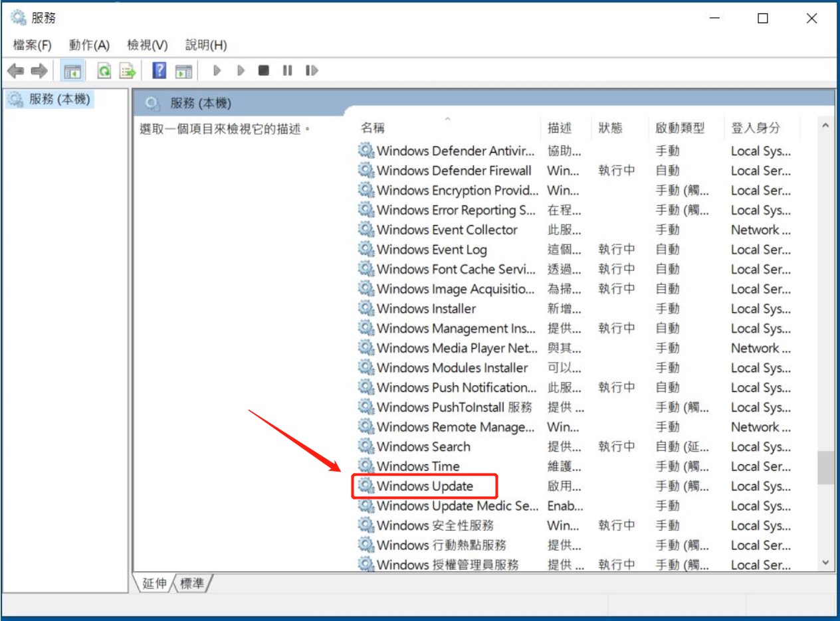840x621 pixels.
Task: Click the 自動 (延... startup type of Windows Search
Action: tap(682, 446)
